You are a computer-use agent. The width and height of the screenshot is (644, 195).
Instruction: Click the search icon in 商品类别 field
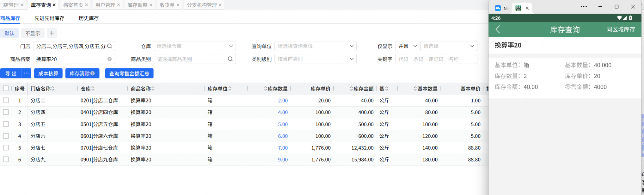(x=230, y=59)
